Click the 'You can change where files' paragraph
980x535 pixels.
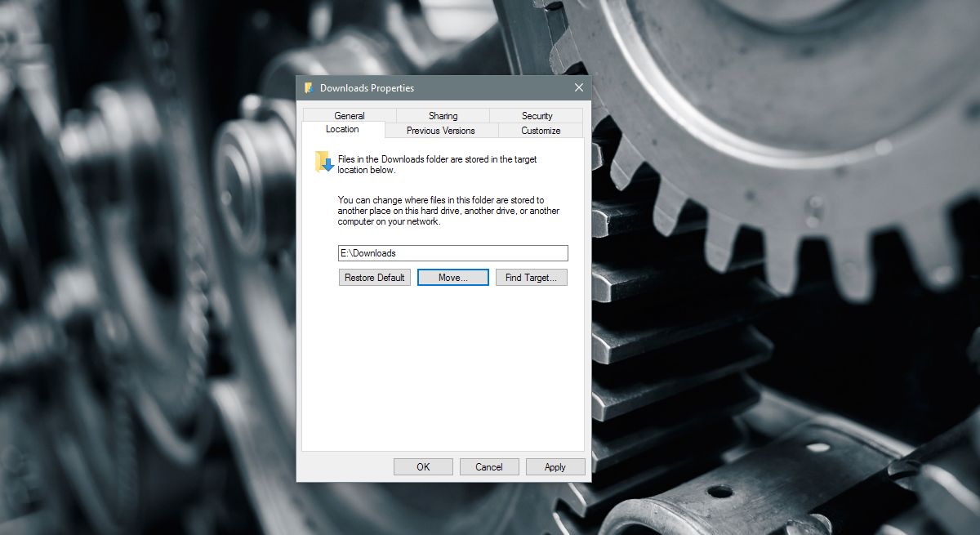[x=448, y=211]
